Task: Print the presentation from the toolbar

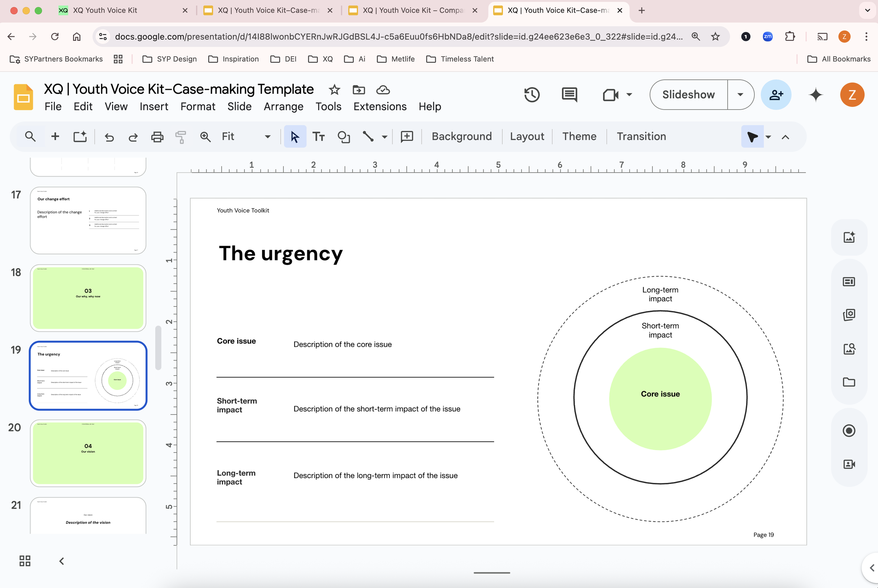Action: pyautogui.click(x=157, y=137)
